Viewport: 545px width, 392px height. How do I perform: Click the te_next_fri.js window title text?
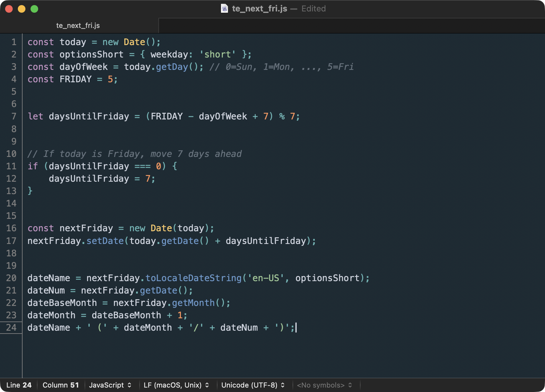[259, 9]
